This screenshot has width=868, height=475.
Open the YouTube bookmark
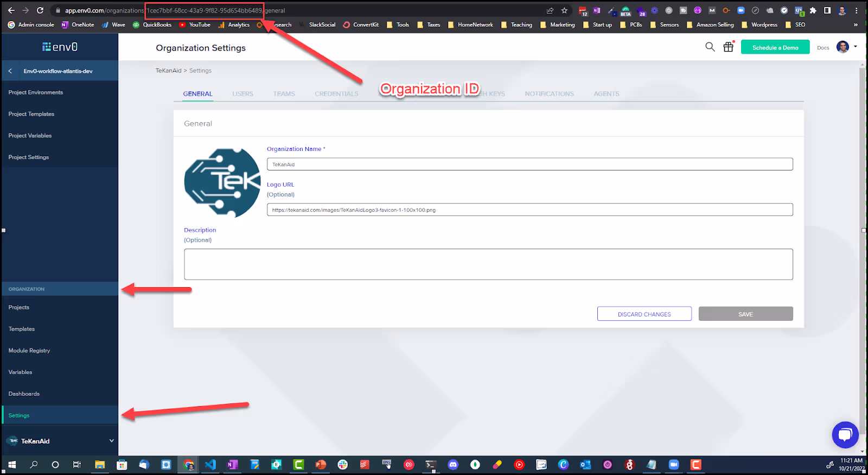click(195, 24)
